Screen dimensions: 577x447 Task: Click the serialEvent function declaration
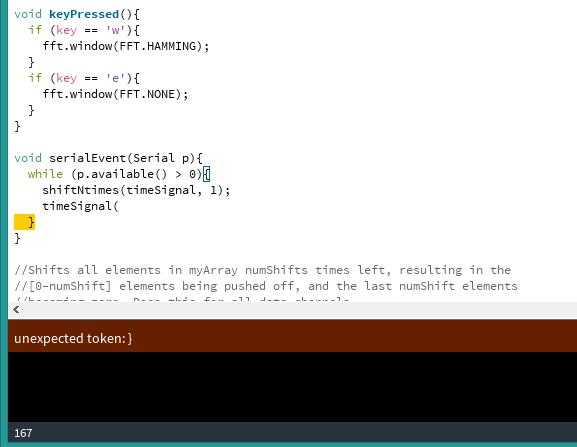[x=108, y=158]
